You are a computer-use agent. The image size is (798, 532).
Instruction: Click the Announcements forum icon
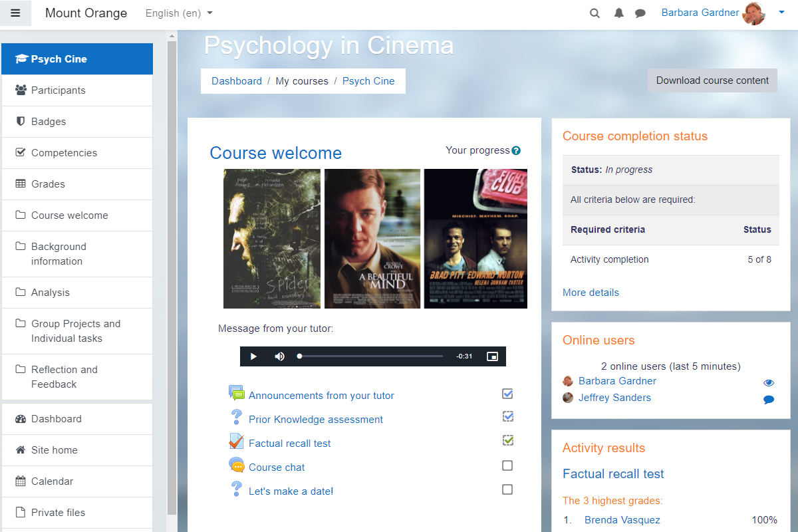pos(236,393)
